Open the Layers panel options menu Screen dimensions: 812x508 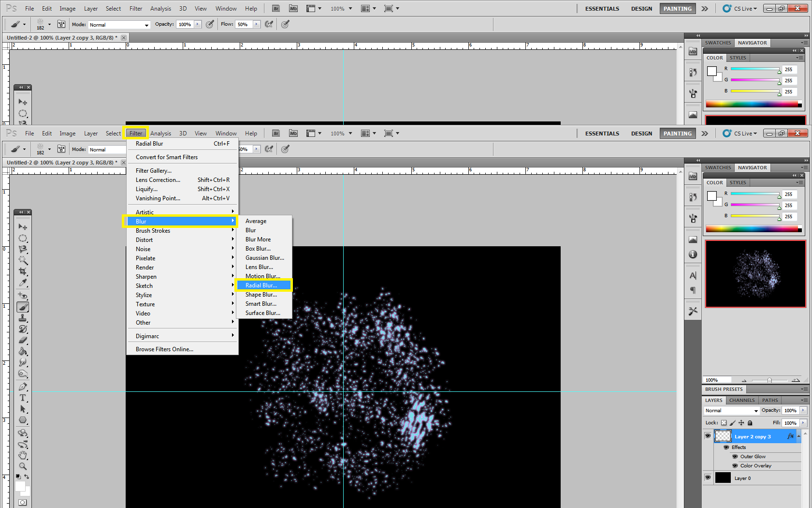click(x=804, y=400)
